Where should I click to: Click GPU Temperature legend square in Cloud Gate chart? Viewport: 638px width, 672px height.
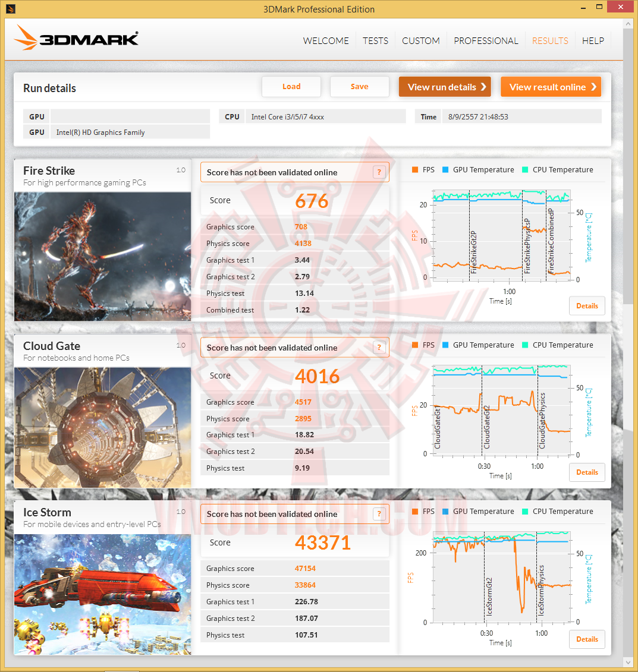pos(445,345)
